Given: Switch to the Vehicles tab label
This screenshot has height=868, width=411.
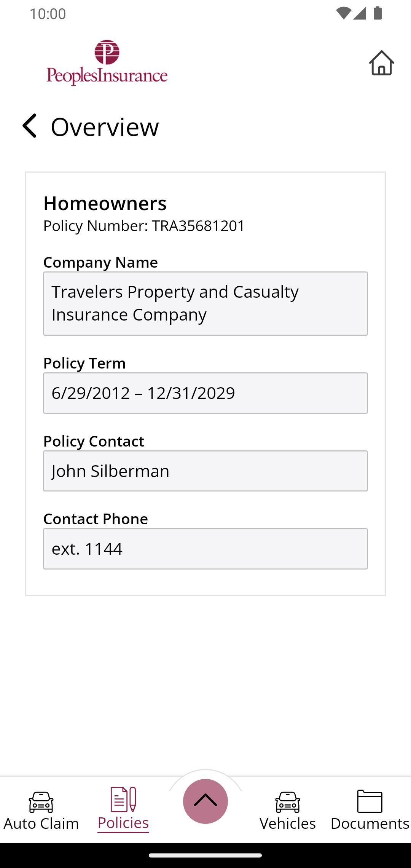Looking at the screenshot, I should click(x=288, y=823).
